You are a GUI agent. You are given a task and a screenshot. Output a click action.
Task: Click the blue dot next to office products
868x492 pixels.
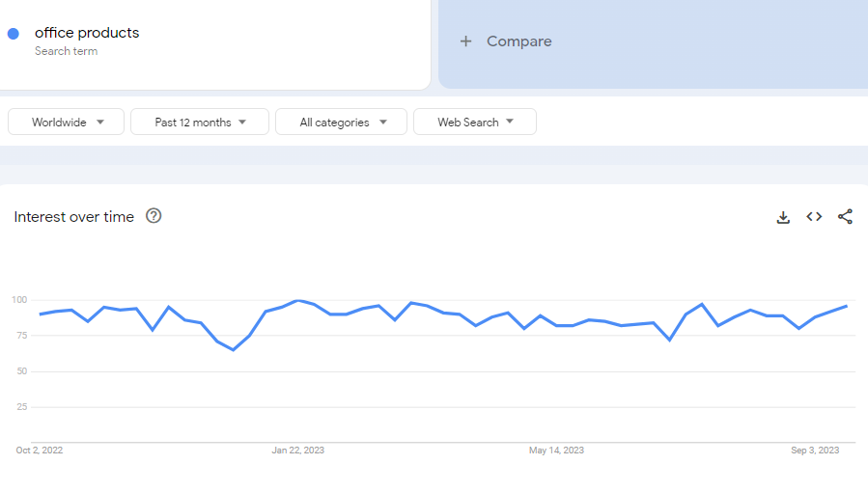click(14, 34)
